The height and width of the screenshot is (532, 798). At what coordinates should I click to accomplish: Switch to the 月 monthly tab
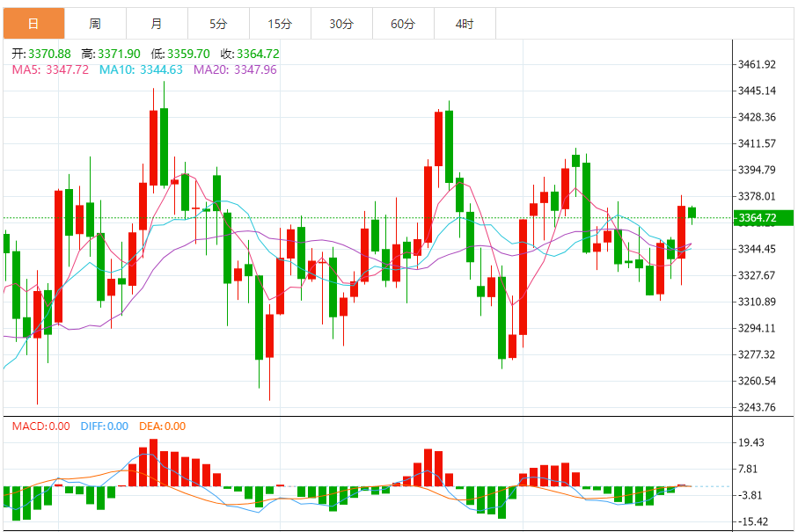pyautogui.click(x=157, y=24)
